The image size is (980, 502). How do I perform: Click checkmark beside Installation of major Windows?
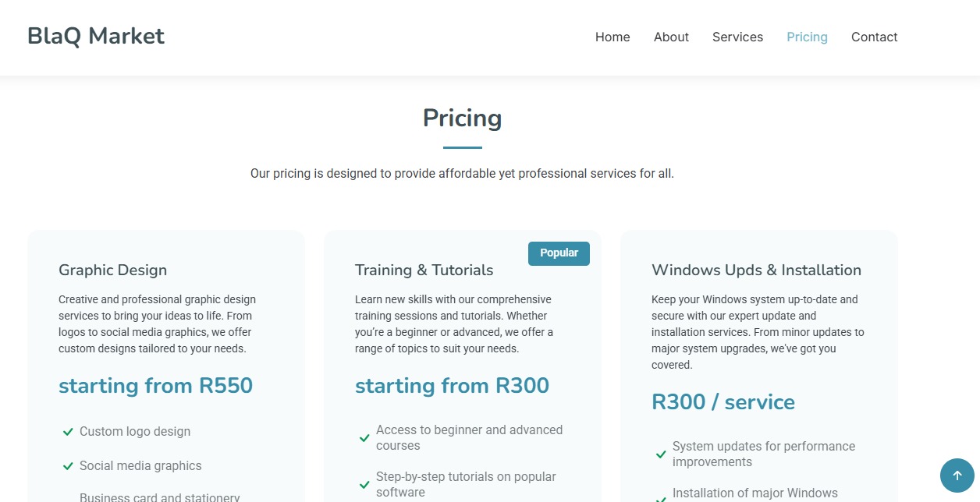coord(661,499)
